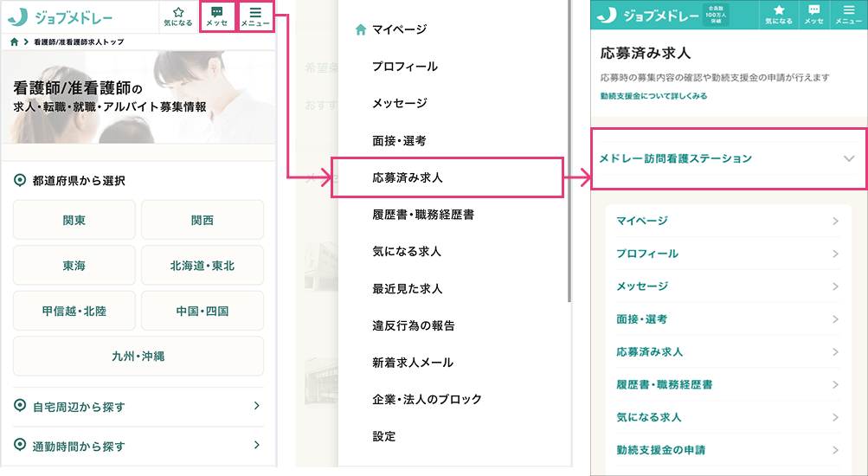Open 面接・選考 in the right screen list
The image size is (868, 476).
tap(729, 318)
